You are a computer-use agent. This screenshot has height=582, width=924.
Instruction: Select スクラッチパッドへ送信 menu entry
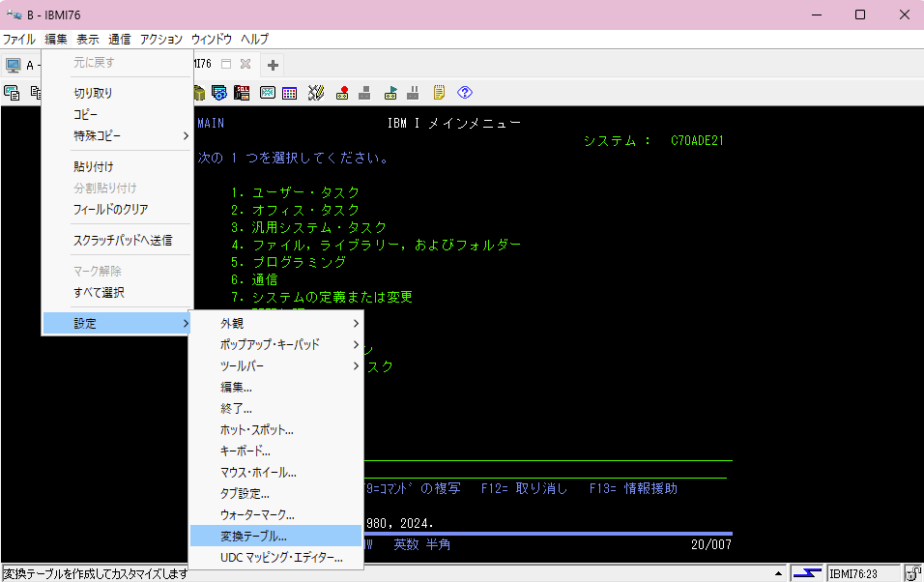(x=118, y=240)
